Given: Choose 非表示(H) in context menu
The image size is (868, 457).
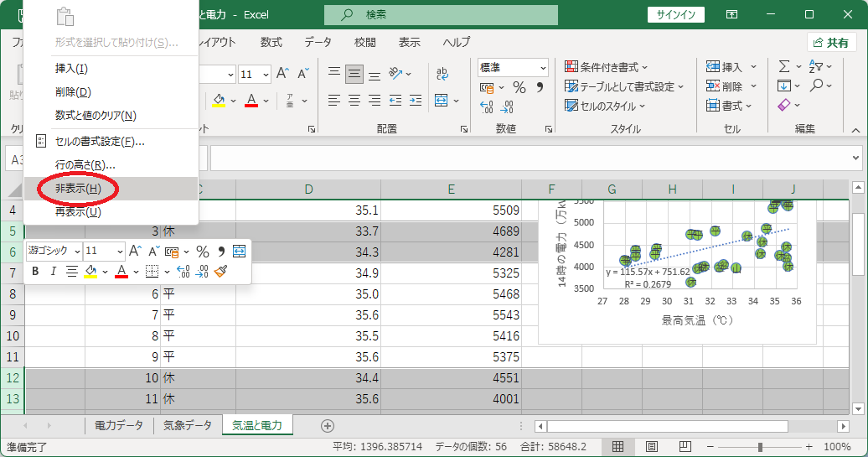Looking at the screenshot, I should [x=78, y=189].
